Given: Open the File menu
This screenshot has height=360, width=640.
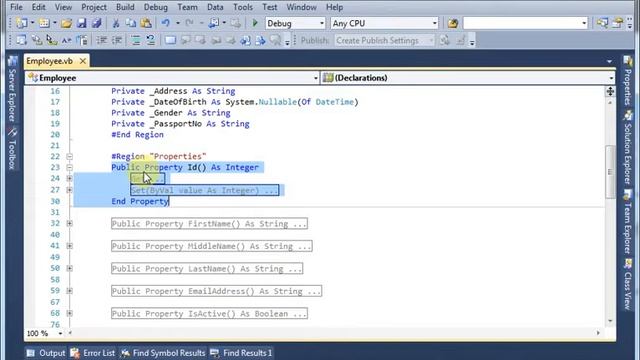Looking at the screenshot, I should 16,7.
